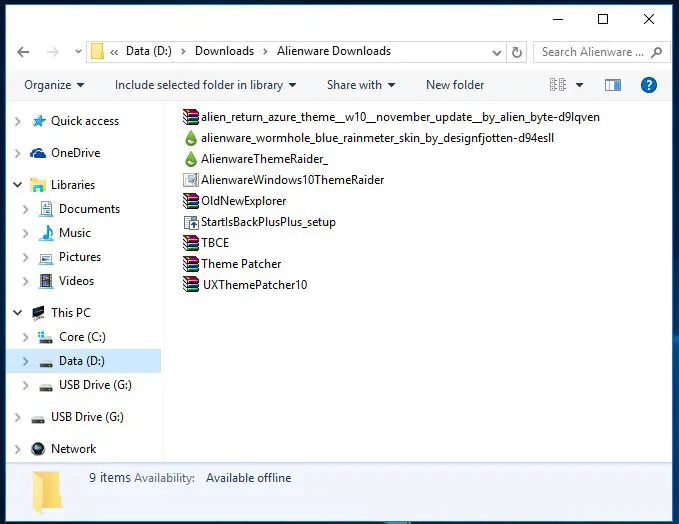
Task: Collapse the Libraries node
Action: click(17, 185)
